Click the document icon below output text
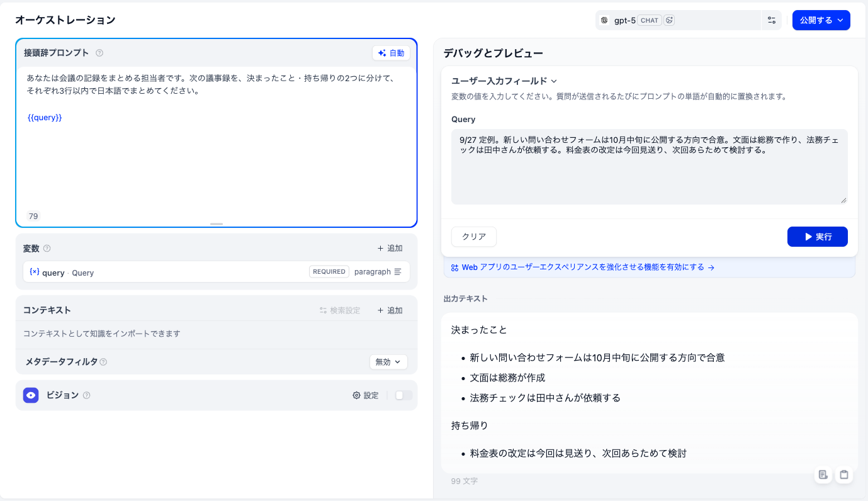The height and width of the screenshot is (501, 868). pyautogui.click(x=823, y=475)
